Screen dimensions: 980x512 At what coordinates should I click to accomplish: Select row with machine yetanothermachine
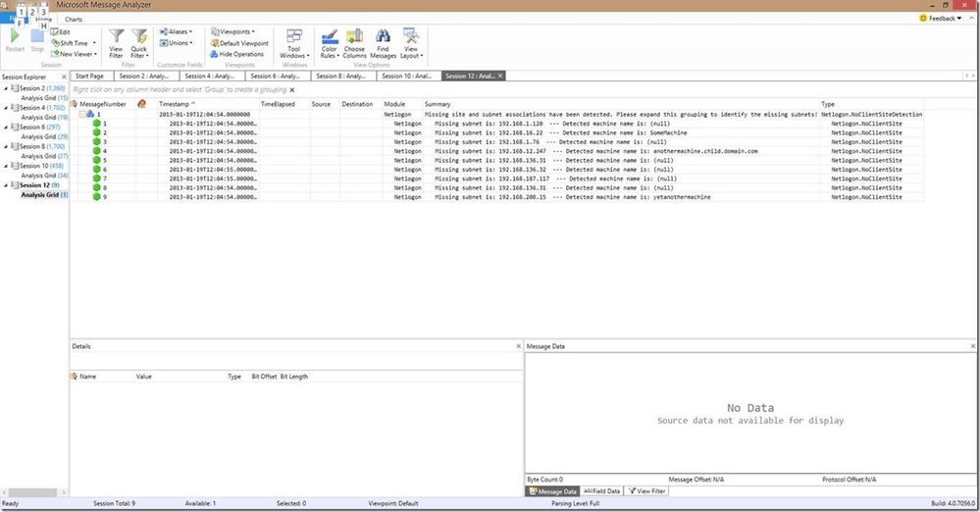(x=497, y=197)
